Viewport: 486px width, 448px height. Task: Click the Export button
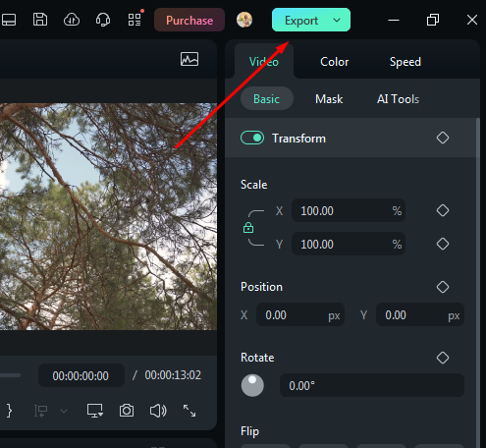click(x=301, y=20)
